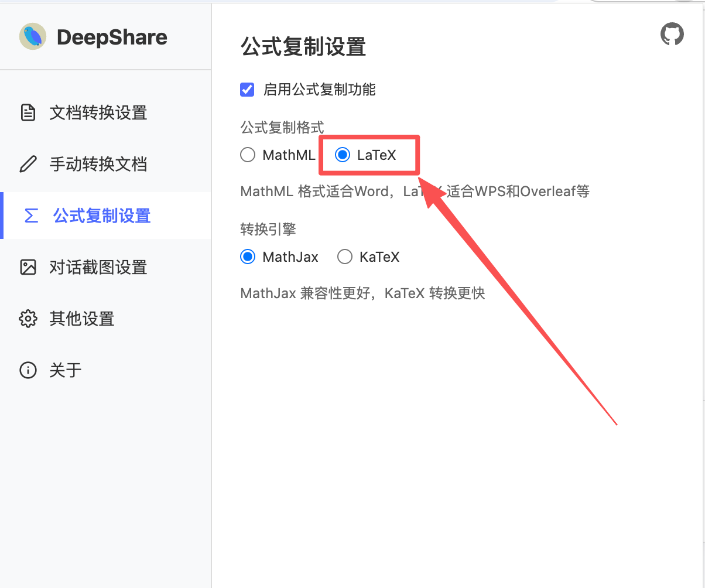Click the info icon beside 关于
Screen dimensions: 705x588
pos(28,370)
